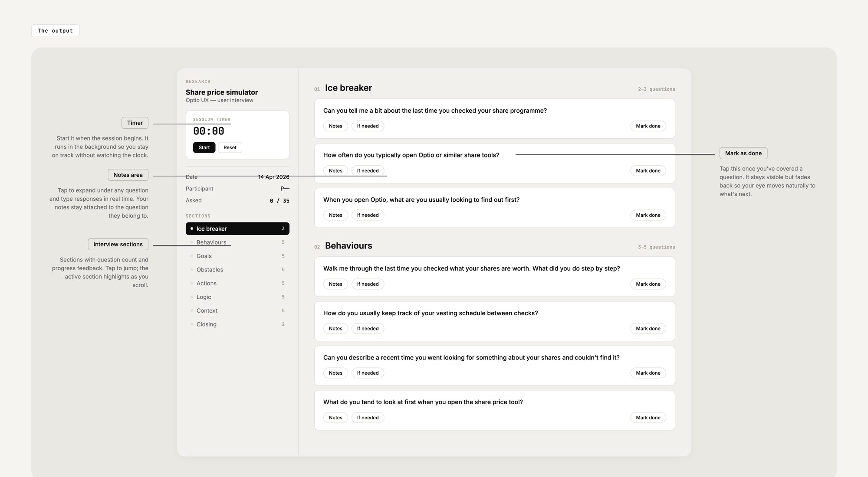Open Notes for 'What do you tend to look at first'
868x477 pixels.
[335, 418]
